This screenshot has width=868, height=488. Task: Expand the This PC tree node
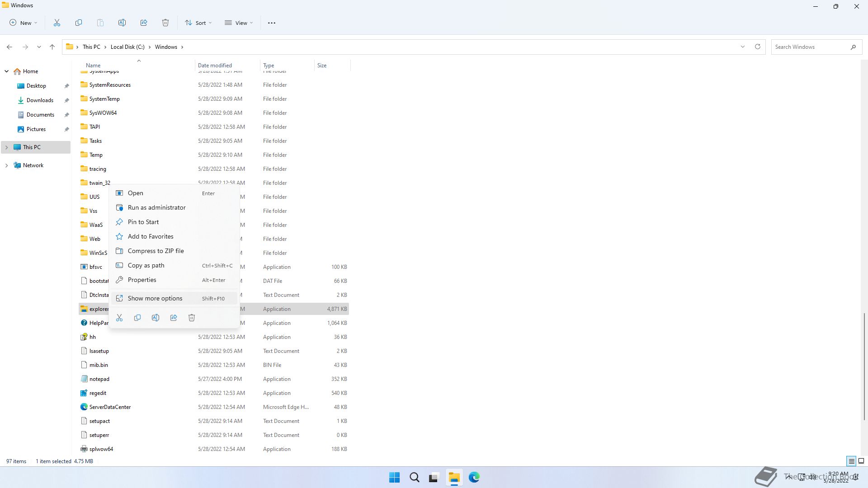[6, 147]
